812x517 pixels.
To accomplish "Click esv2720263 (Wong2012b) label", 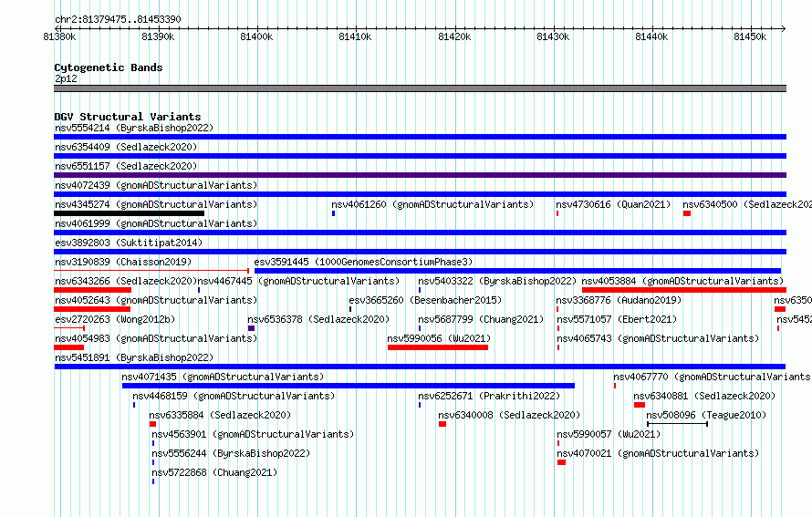I will pyautogui.click(x=115, y=319).
